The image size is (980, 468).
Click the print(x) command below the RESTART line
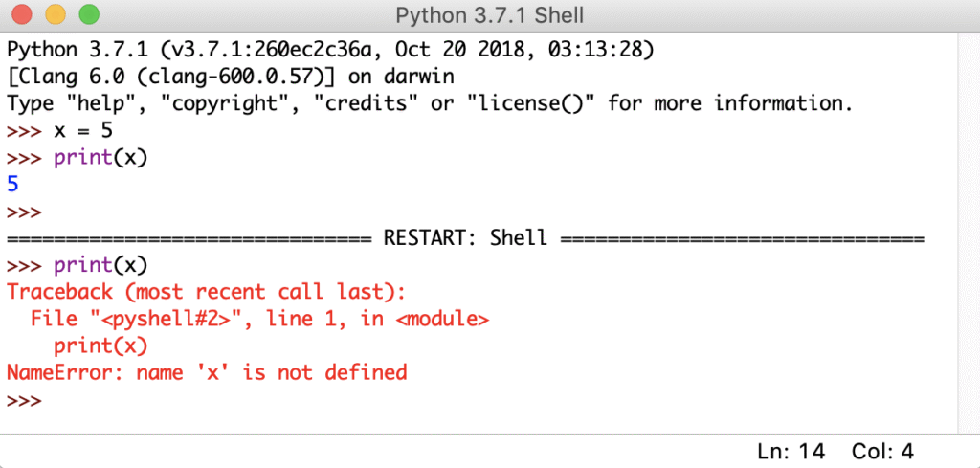coord(100,264)
